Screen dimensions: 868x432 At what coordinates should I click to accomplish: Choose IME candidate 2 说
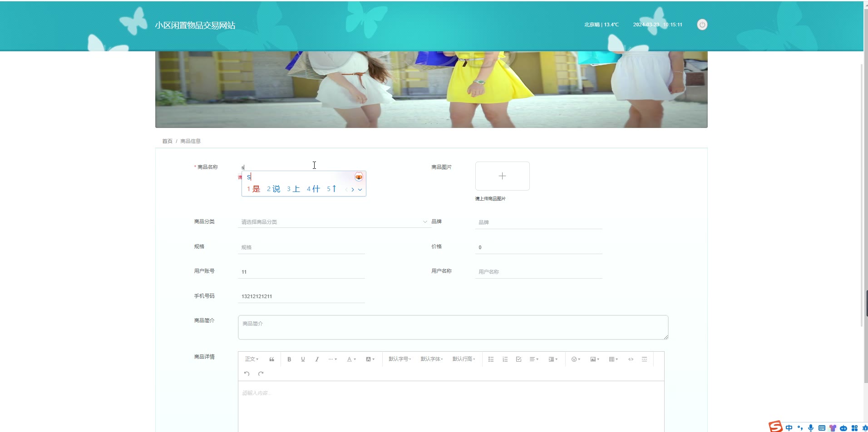tap(274, 189)
